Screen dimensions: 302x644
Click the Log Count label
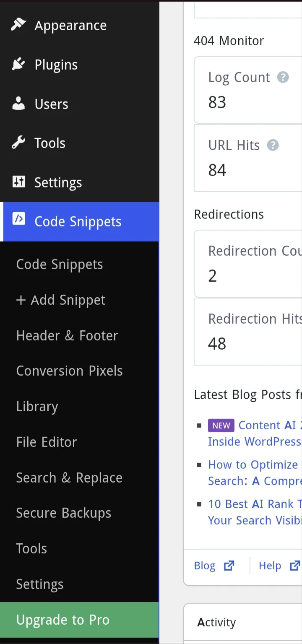[239, 78]
